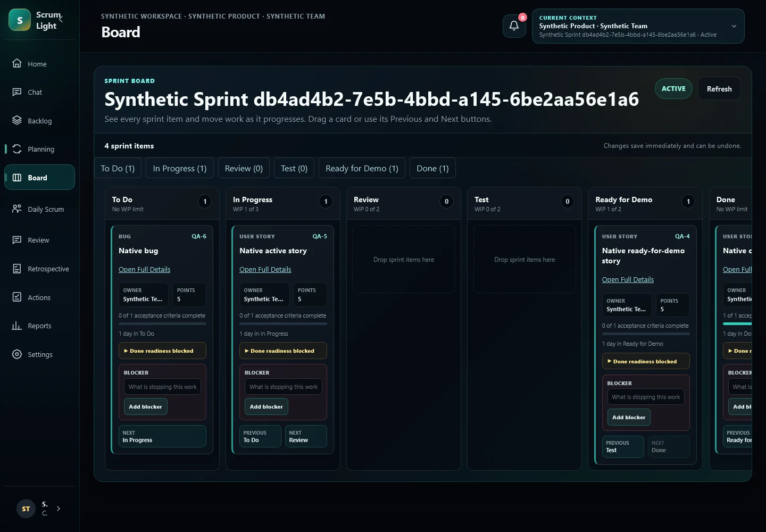Move ready-for-demo story to Previous Test

[623, 447]
